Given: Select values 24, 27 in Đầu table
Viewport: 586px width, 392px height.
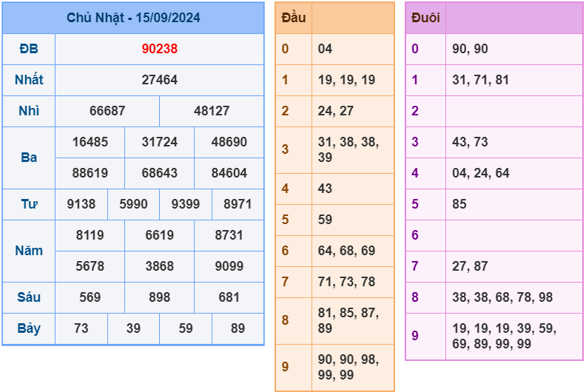Looking at the screenshot, I should (x=336, y=111).
